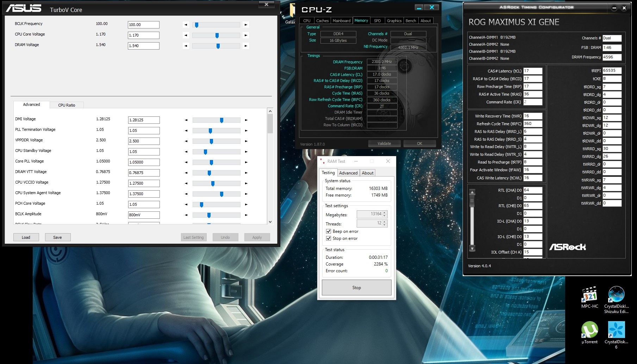Image resolution: width=637 pixels, height=364 pixels.
Task: Stop the running RAM Test
Action: point(356,288)
